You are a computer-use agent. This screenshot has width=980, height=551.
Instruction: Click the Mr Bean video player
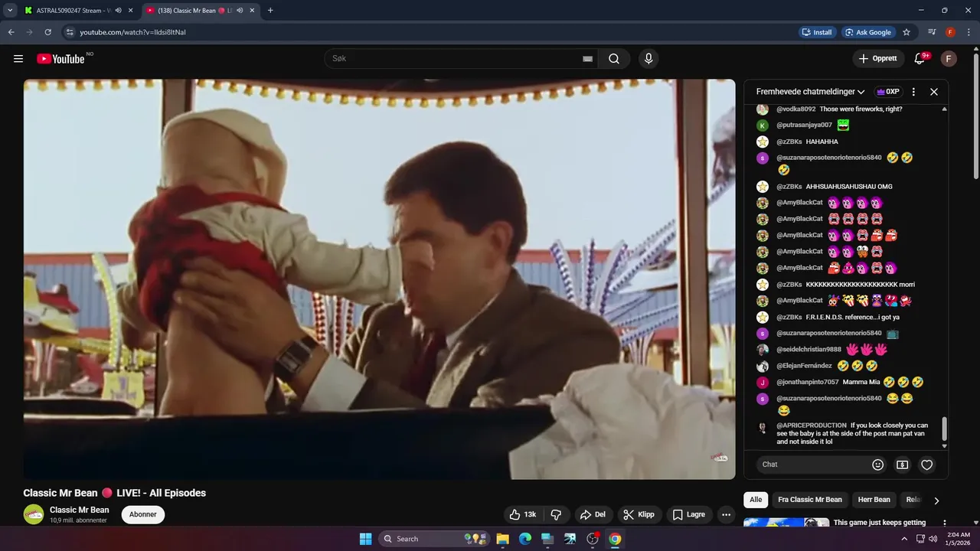(x=380, y=279)
